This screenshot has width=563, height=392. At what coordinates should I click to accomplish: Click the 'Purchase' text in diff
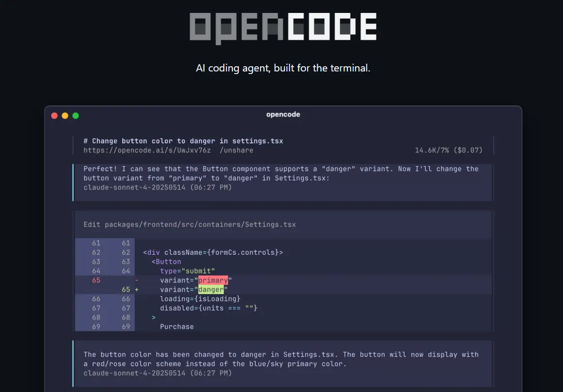point(177,327)
